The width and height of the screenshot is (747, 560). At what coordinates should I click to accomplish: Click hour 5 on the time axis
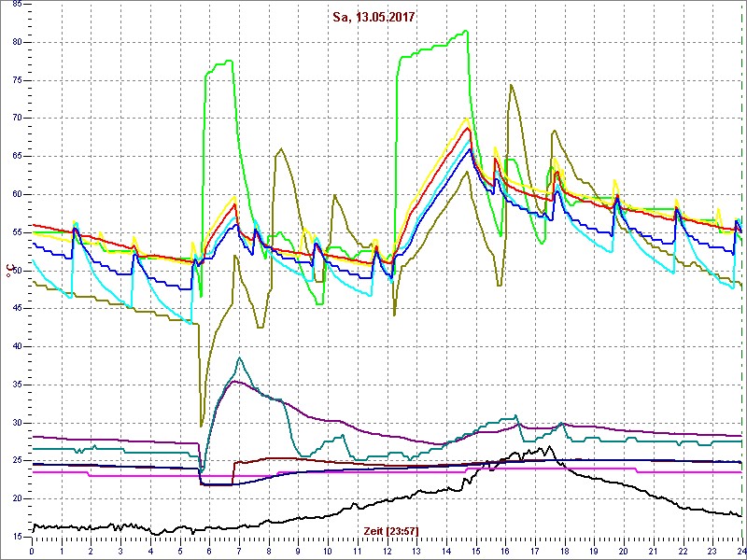click(x=180, y=551)
